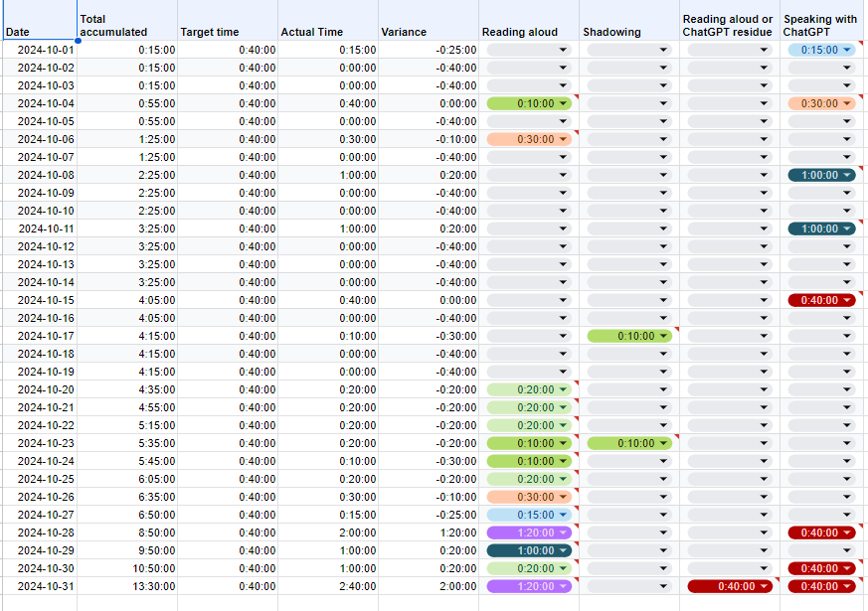868x611 pixels.
Task: Select date cell 2024-10-31
Action: tap(39, 586)
